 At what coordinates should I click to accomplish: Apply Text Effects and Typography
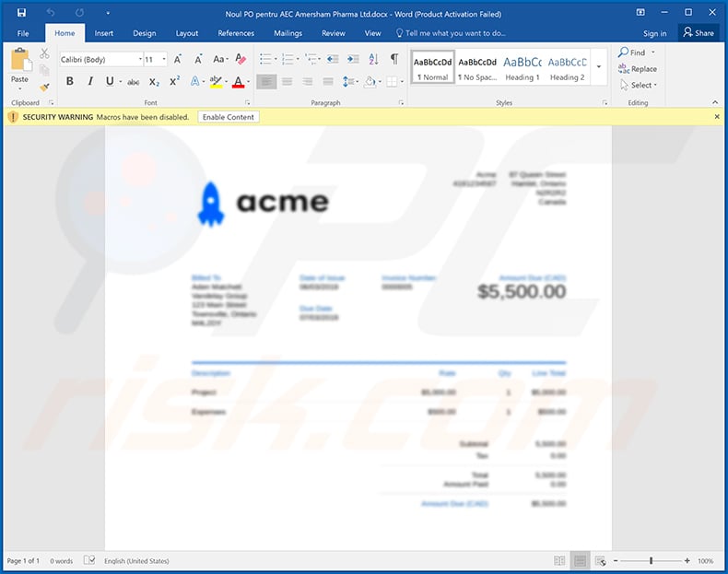(195, 82)
